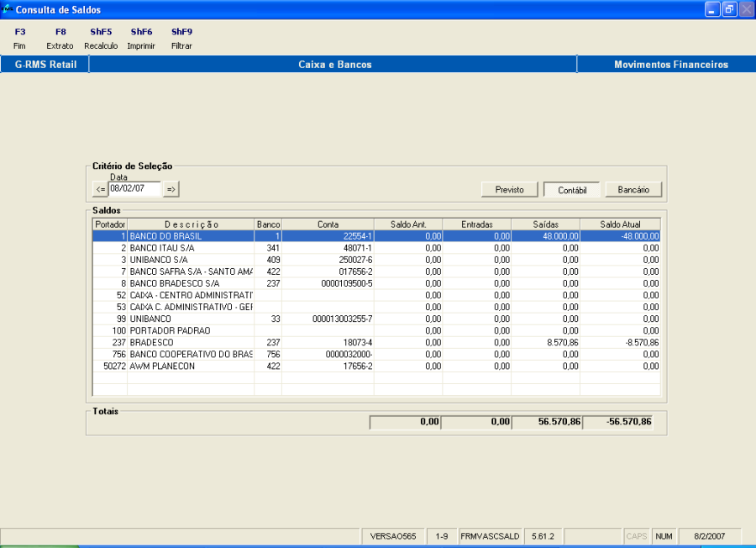Click the Fim toolbar icon (F3)

(19, 38)
